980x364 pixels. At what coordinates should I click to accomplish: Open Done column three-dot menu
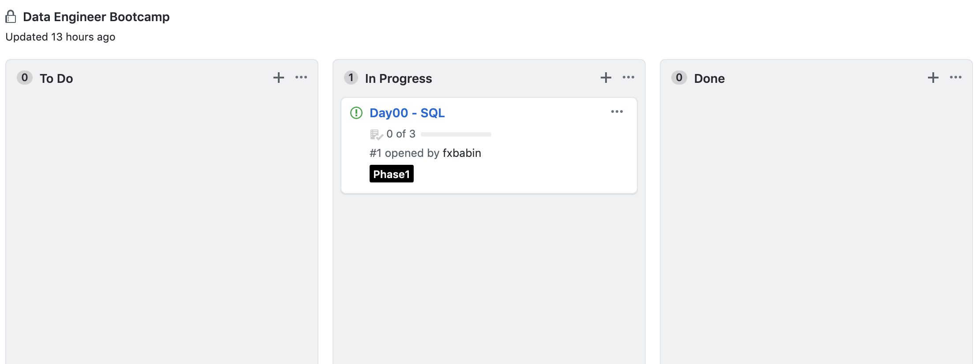coord(956,77)
